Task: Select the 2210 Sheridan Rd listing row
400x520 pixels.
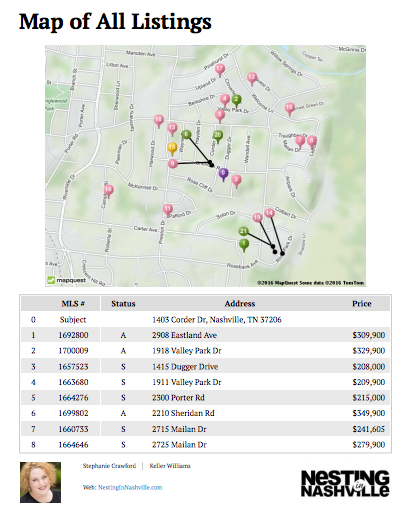Action: pos(205,413)
